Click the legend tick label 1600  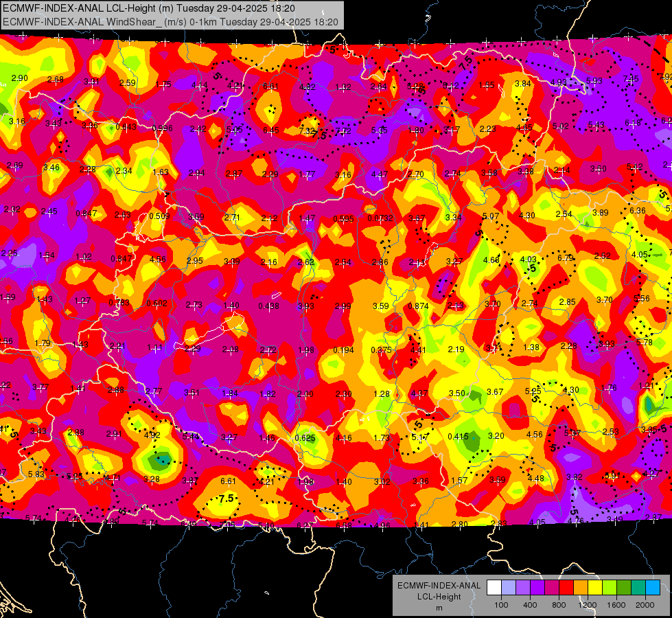tap(616, 605)
